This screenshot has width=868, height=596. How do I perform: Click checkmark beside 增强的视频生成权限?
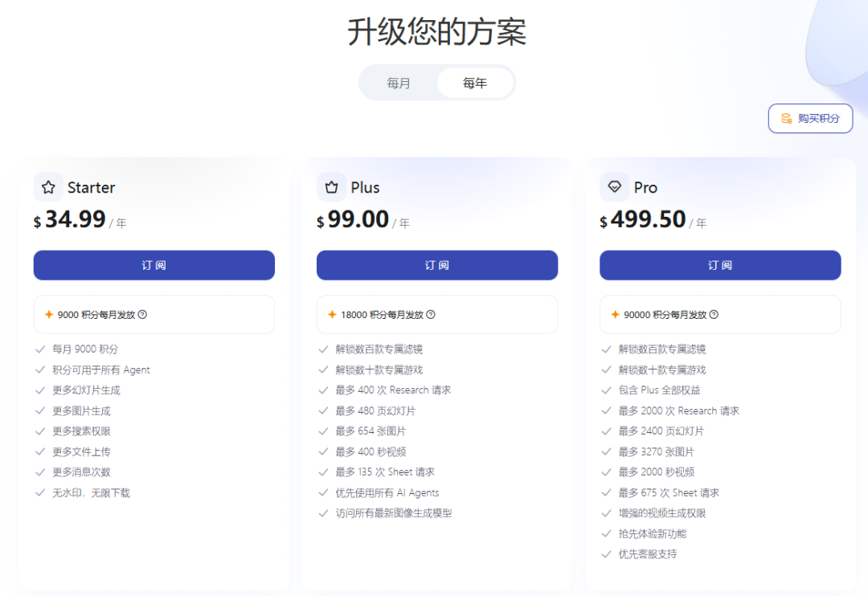[x=606, y=513]
